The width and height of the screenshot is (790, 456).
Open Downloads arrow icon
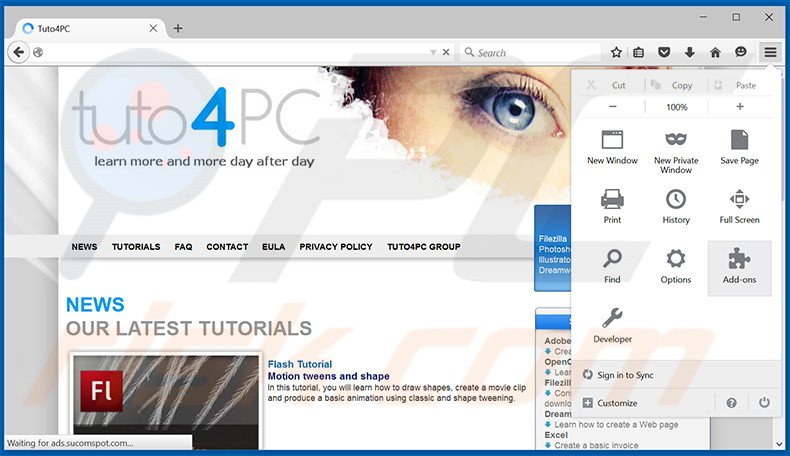pos(690,52)
